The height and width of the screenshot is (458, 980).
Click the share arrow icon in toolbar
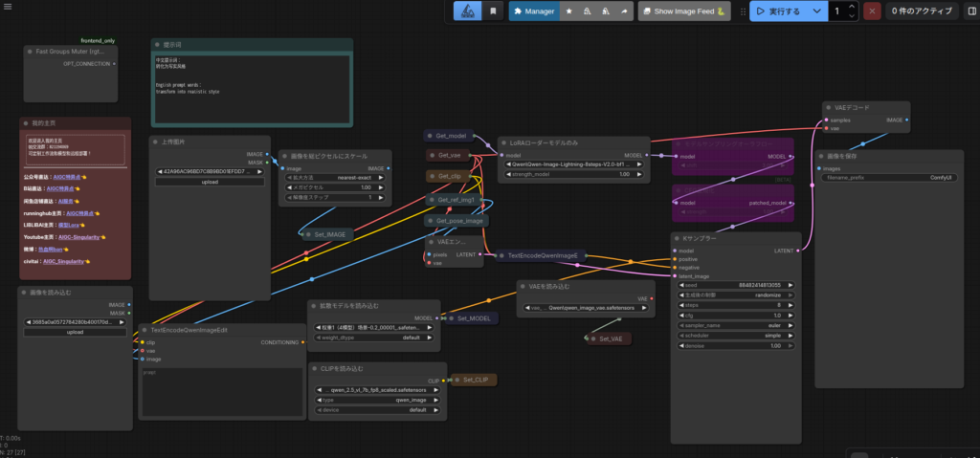(624, 11)
